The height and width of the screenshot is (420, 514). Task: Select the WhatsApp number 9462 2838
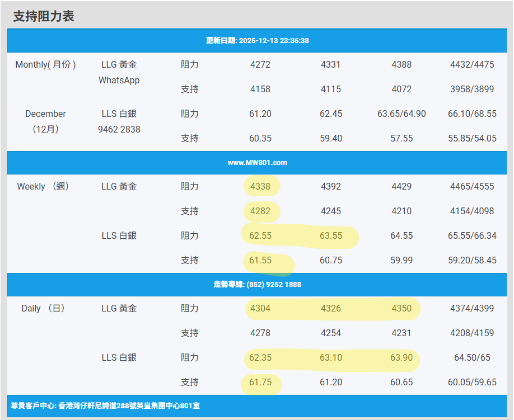click(x=119, y=130)
